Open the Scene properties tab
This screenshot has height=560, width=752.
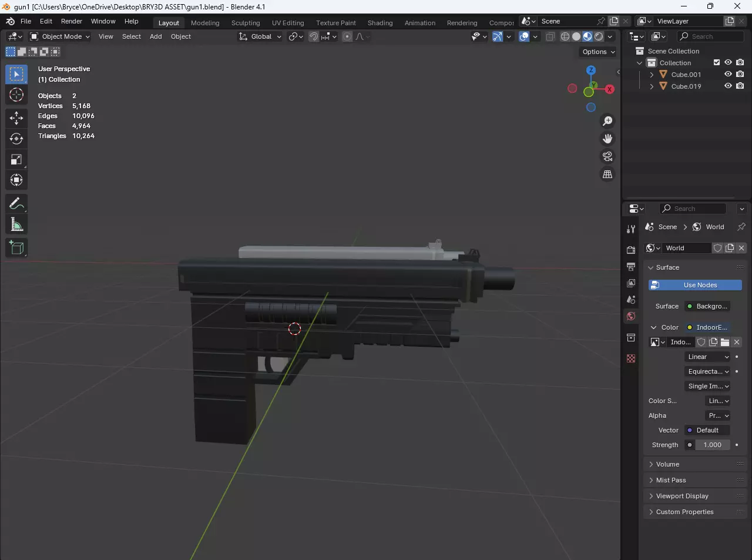tap(631, 299)
